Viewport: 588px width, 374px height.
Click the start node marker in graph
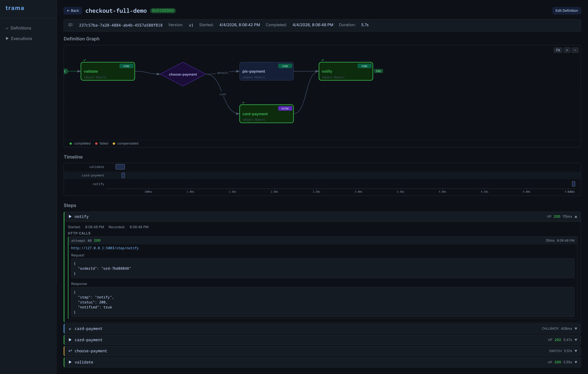point(65,72)
